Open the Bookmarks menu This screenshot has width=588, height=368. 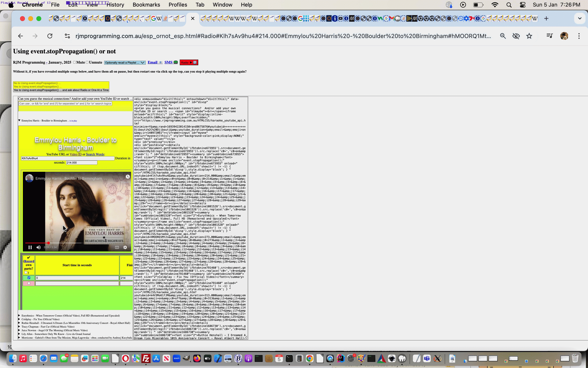click(146, 5)
